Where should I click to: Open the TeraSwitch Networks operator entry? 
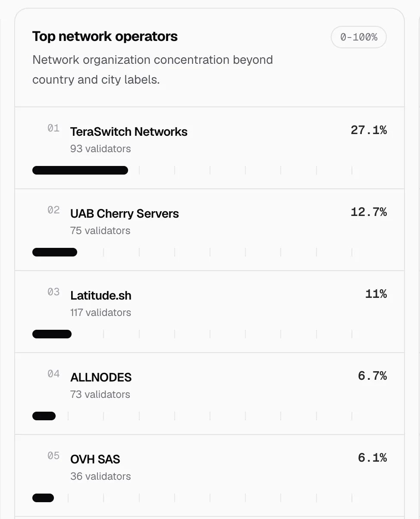tap(210, 148)
